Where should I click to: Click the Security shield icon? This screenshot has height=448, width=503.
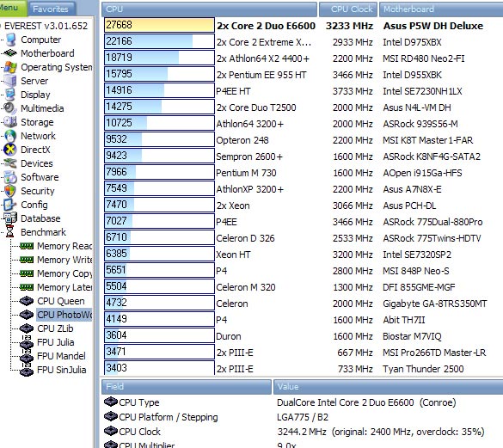click(x=10, y=191)
